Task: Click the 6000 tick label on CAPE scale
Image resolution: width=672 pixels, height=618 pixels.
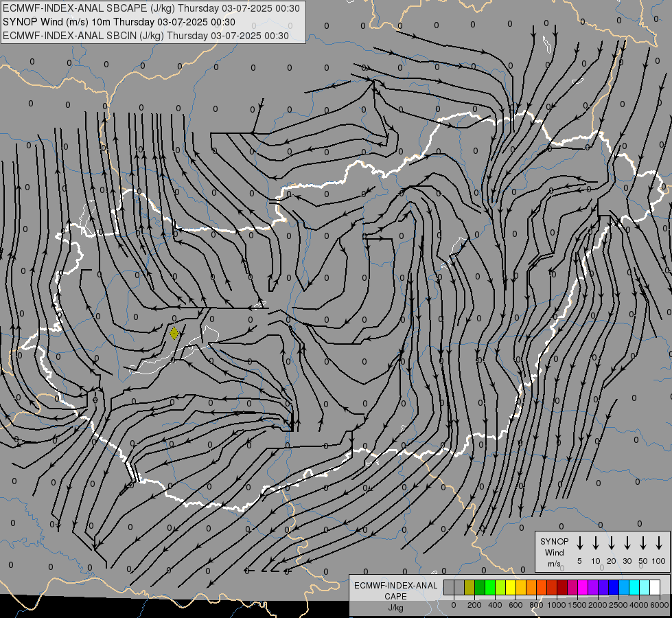Action: point(660,605)
